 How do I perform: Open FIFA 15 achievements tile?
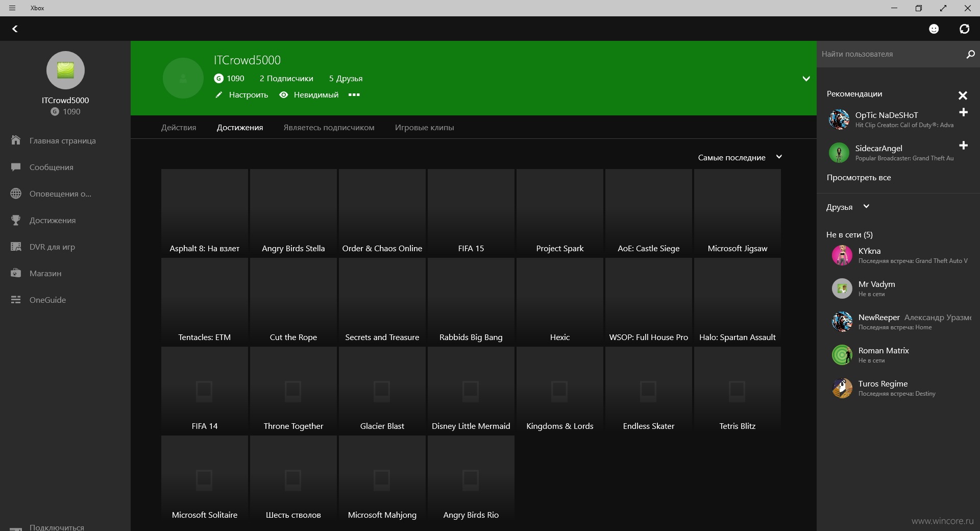click(471, 213)
